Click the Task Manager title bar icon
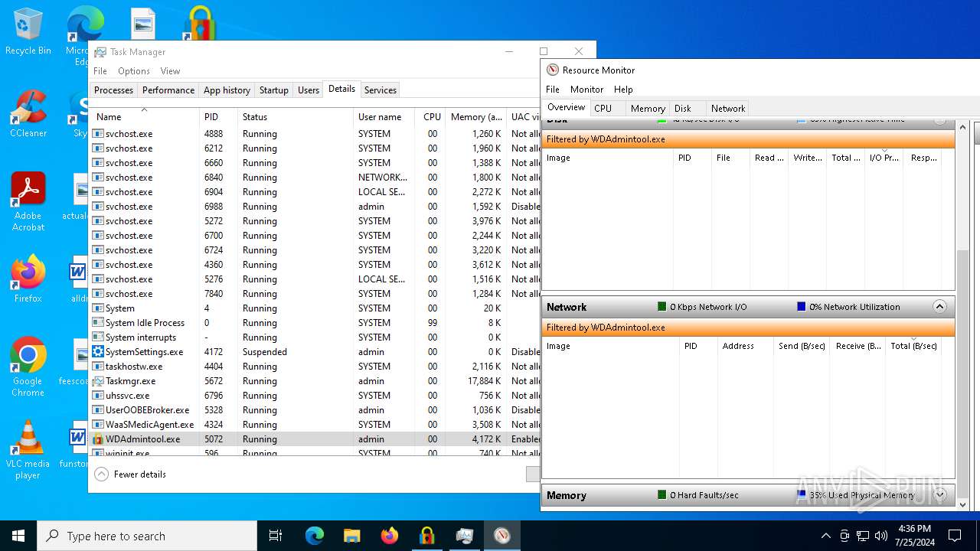Viewport: 980px width, 551px height. pyautogui.click(x=100, y=52)
